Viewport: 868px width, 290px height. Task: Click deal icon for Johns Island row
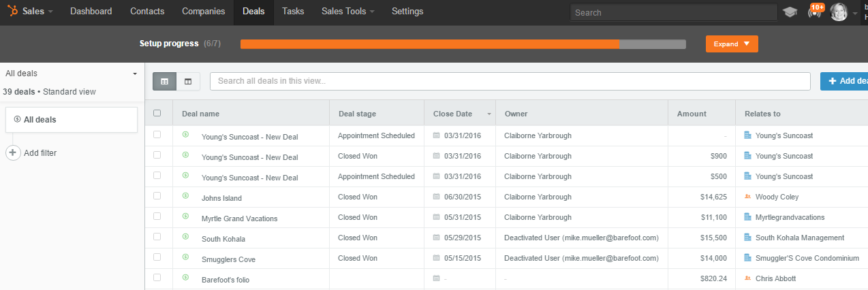pos(185,196)
